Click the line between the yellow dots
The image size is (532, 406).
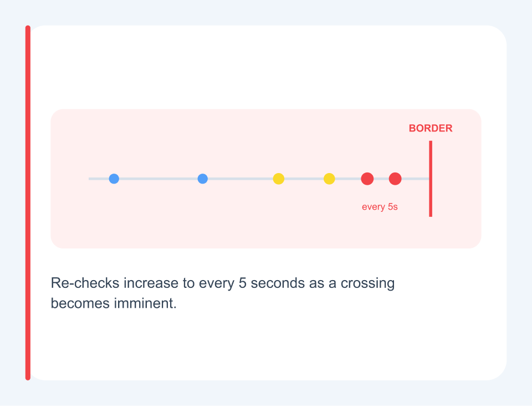(x=304, y=179)
